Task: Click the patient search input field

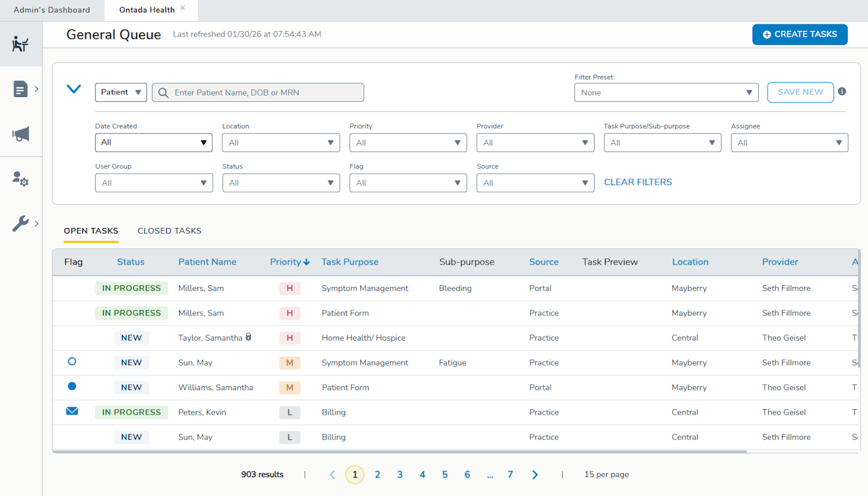Action: pyautogui.click(x=264, y=92)
